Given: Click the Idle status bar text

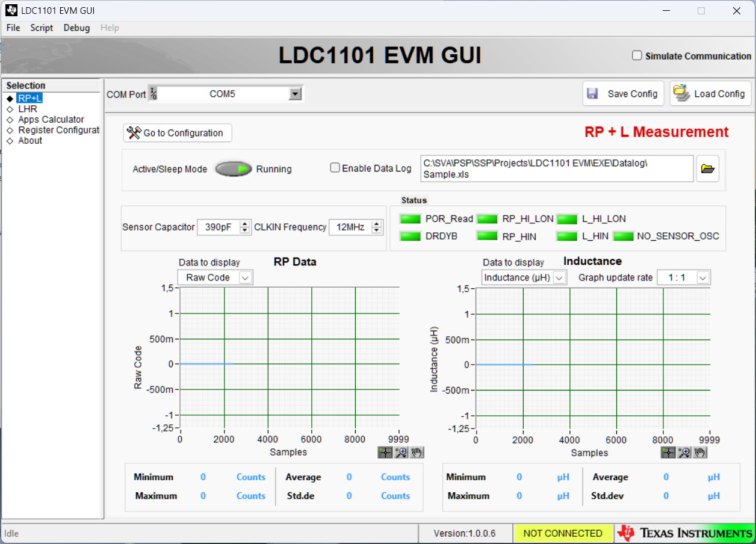Looking at the screenshot, I should (11, 533).
